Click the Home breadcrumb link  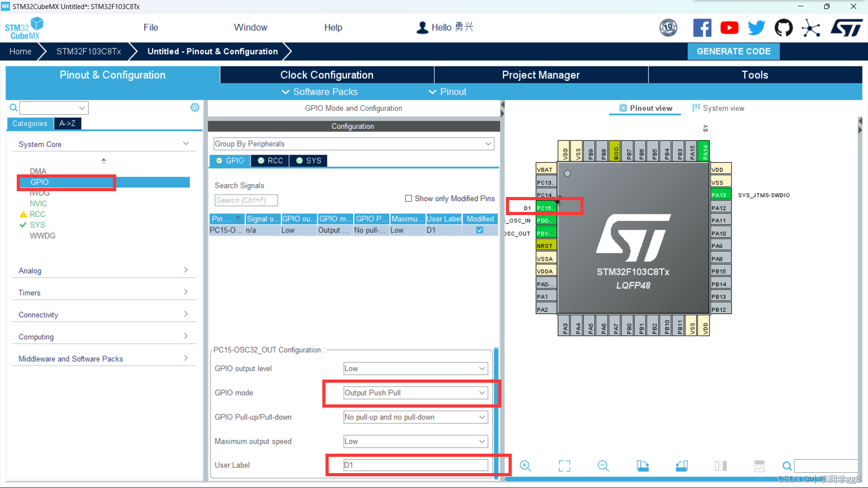coord(20,51)
